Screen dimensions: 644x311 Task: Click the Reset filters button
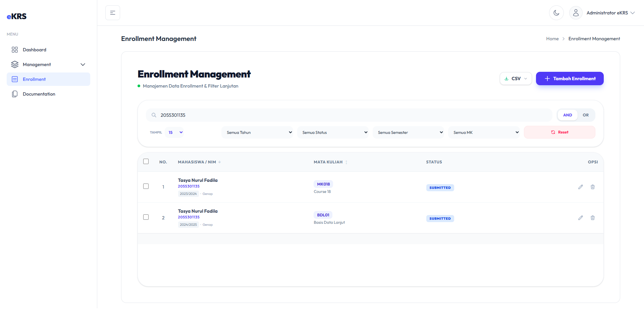559,132
